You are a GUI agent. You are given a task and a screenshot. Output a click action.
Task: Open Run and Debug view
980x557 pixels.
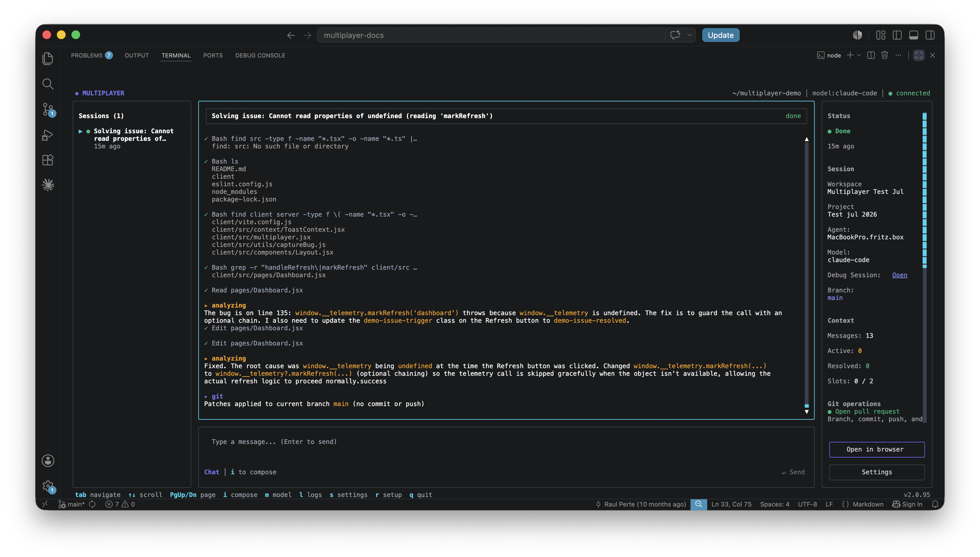coord(48,135)
